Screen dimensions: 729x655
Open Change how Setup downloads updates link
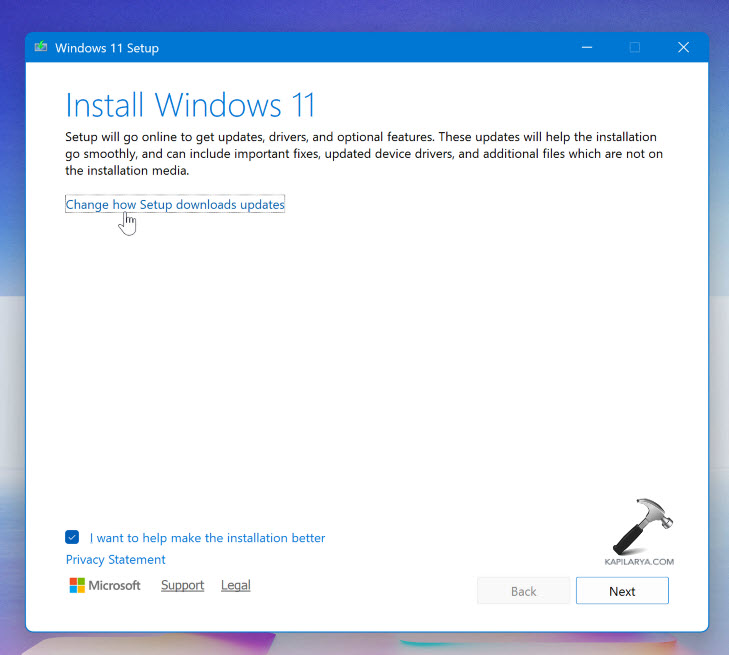pos(175,204)
